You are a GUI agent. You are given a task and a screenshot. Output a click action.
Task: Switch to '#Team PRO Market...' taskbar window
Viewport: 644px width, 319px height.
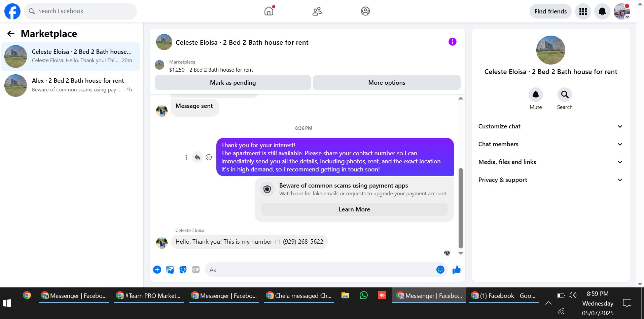tap(149, 296)
